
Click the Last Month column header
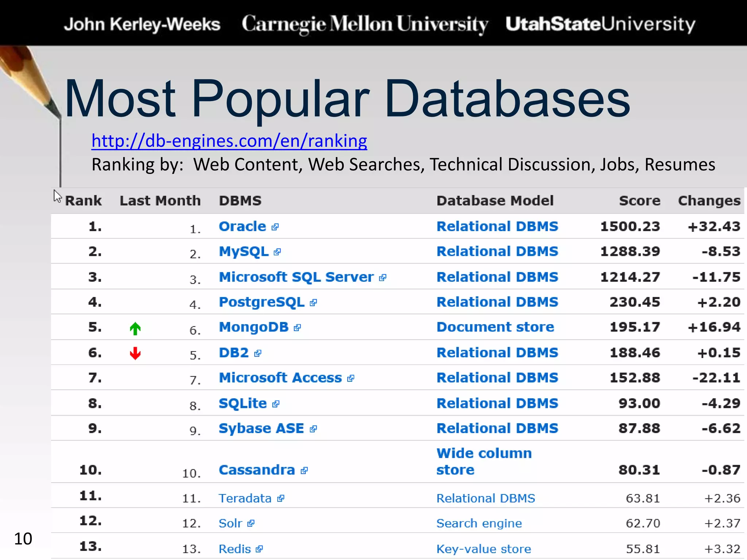click(x=160, y=201)
